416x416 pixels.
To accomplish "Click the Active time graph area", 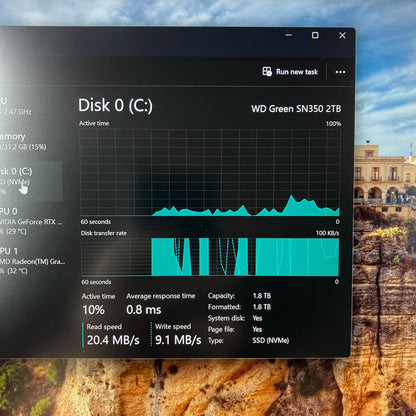I will pyautogui.click(x=210, y=173).
